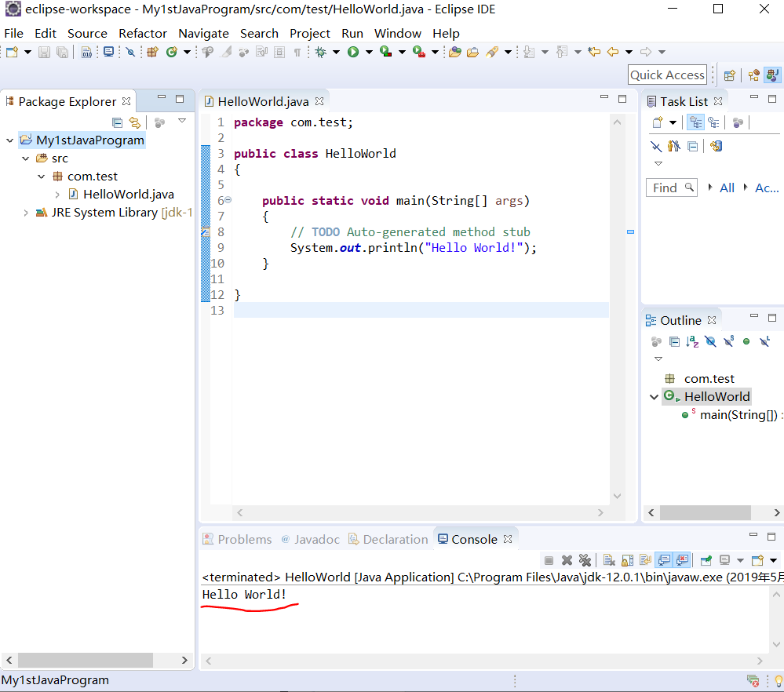
Task: Toggle Word Wrap in Console
Action: (x=646, y=560)
